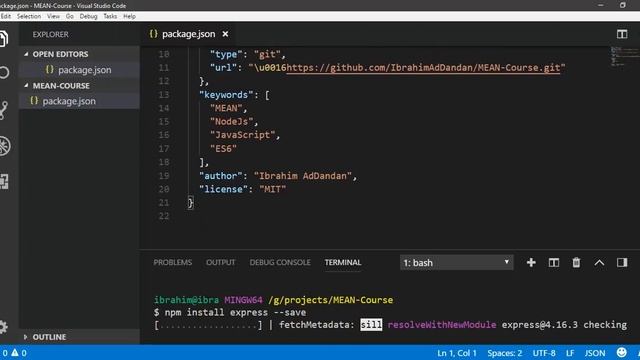Change end of line sequence 'LF'

(570, 353)
